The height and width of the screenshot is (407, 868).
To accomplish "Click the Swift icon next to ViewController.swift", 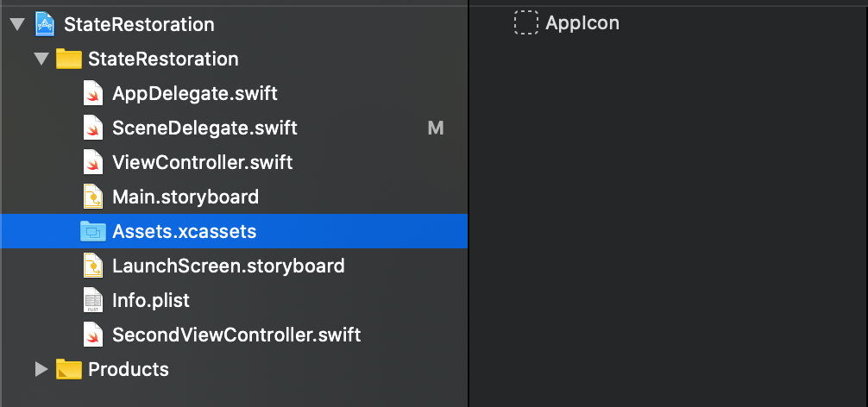I will coord(93,162).
